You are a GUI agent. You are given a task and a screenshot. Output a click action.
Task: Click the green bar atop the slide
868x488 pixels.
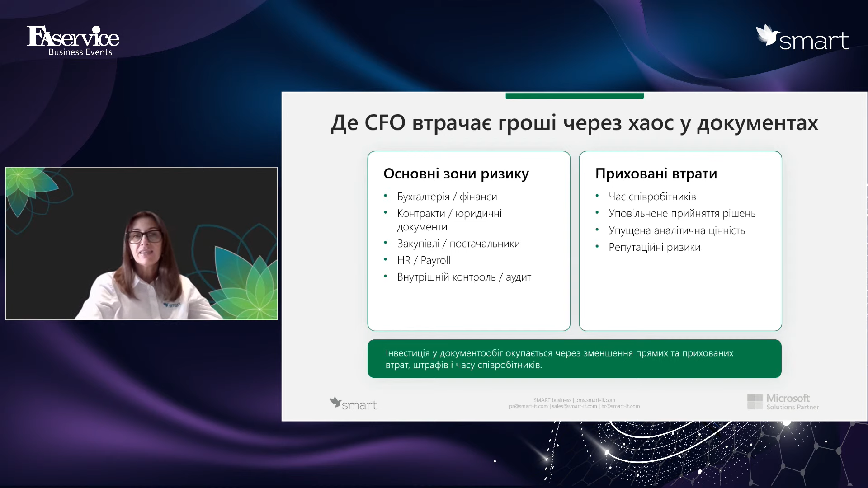click(574, 95)
